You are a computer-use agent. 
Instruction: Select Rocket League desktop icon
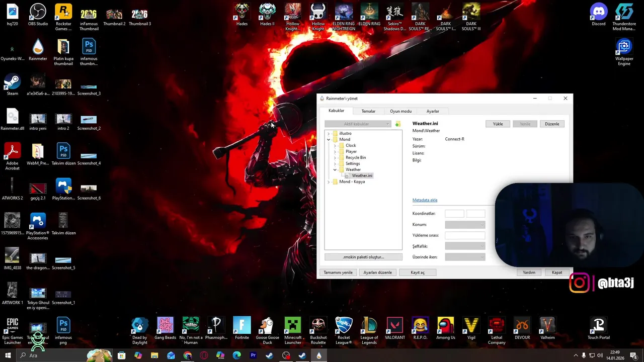tap(344, 331)
